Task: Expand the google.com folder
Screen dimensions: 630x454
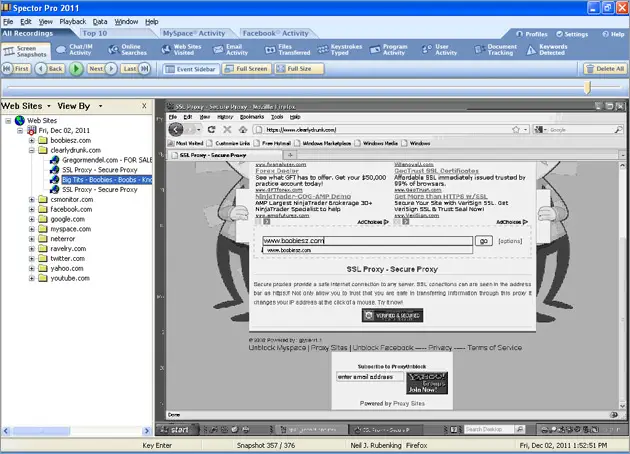Action: pos(31,219)
